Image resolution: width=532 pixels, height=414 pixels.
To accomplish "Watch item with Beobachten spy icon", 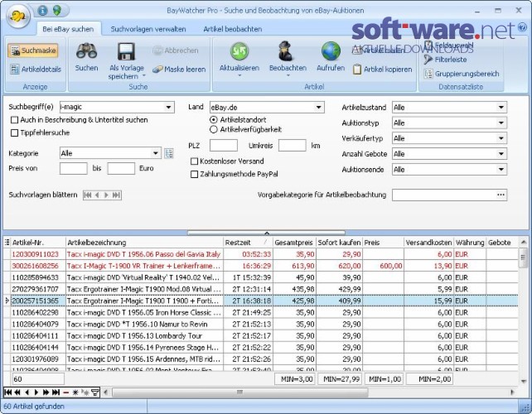I will [288, 58].
